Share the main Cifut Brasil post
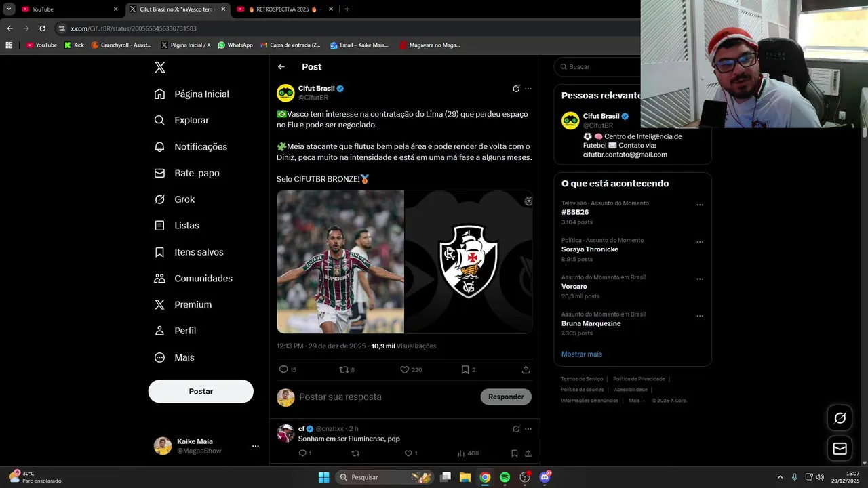The width and height of the screenshot is (868, 488). 526,369
